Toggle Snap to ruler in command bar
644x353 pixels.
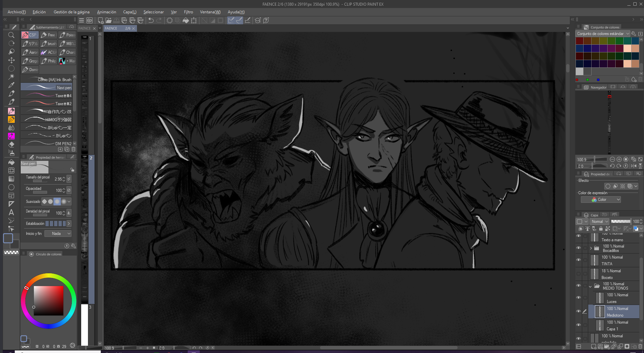[x=231, y=20]
